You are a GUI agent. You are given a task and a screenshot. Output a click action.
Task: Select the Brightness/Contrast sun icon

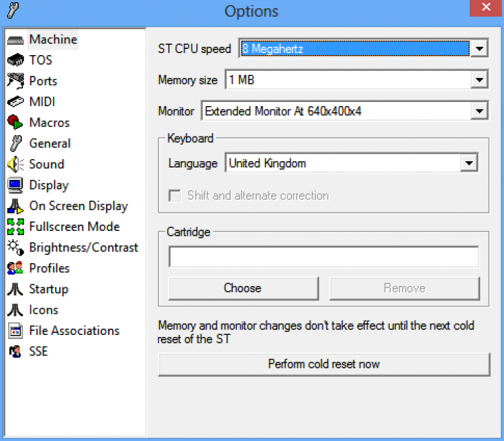coord(15,247)
